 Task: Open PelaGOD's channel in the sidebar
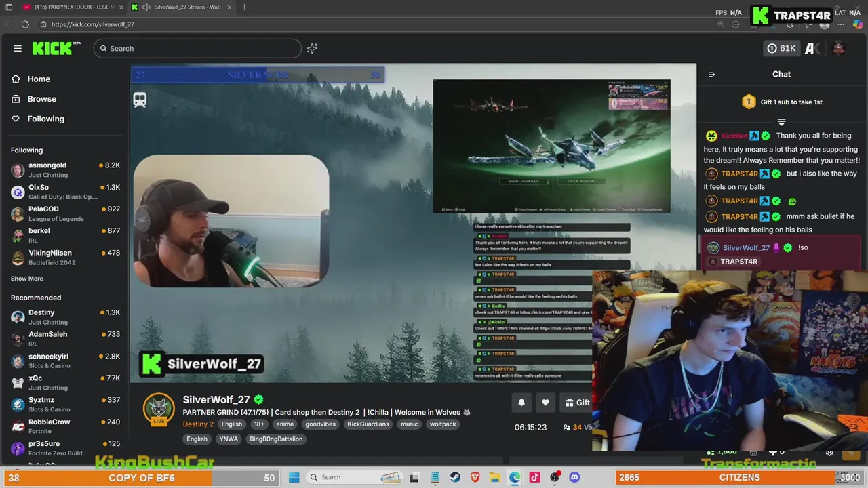pos(64,213)
